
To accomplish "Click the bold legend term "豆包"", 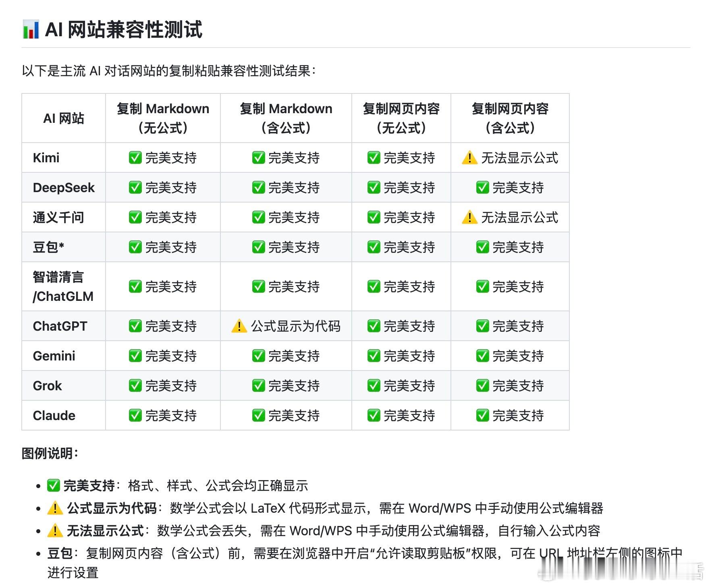I will pyautogui.click(x=60, y=553).
